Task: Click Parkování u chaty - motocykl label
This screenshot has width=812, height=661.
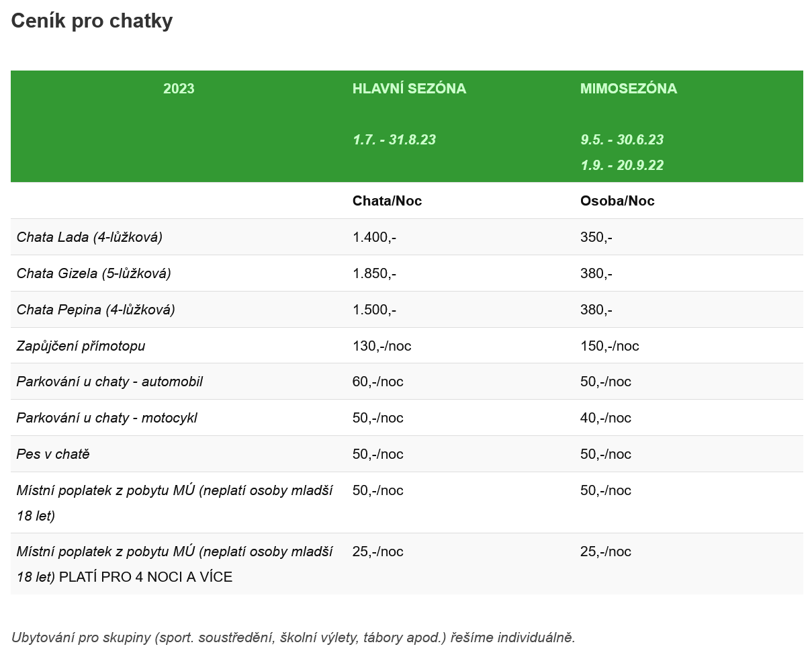Action: coord(107,418)
